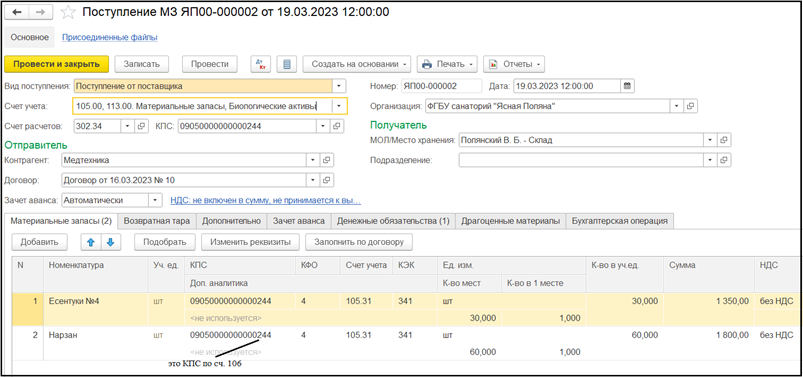Open Контрагент Медтехника item form icon
This screenshot has height=377, width=803.
[x=327, y=160]
